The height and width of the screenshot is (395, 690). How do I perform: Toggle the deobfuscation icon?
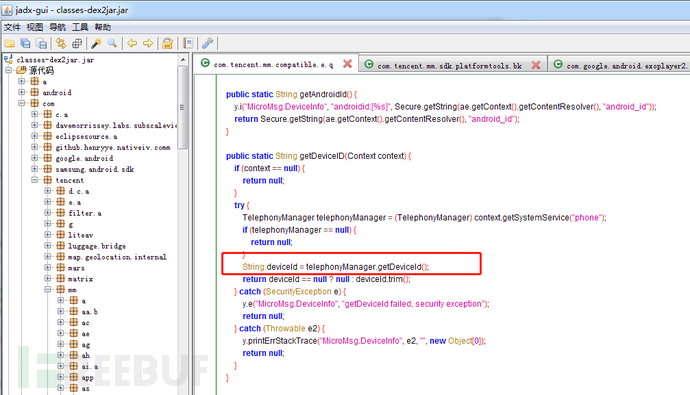pos(168,43)
